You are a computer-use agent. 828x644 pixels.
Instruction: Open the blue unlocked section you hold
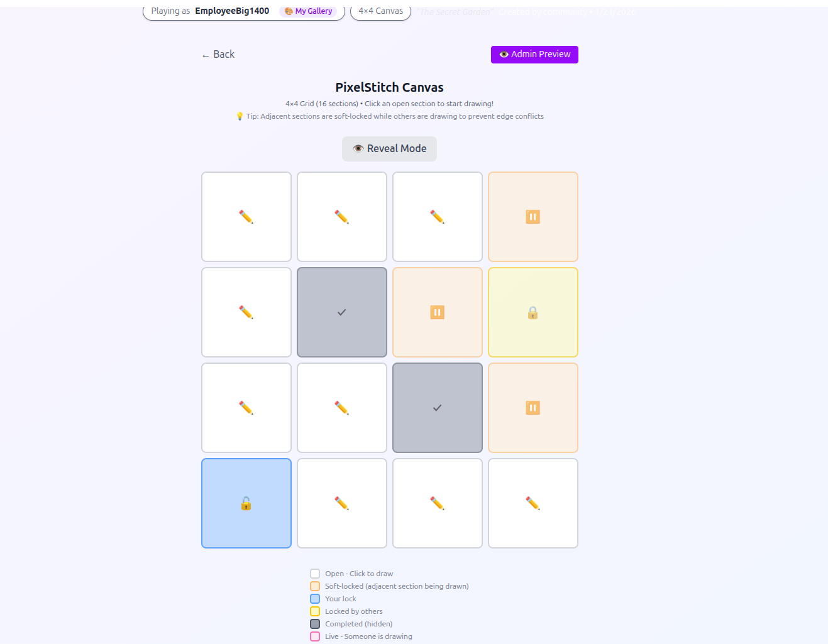(246, 503)
